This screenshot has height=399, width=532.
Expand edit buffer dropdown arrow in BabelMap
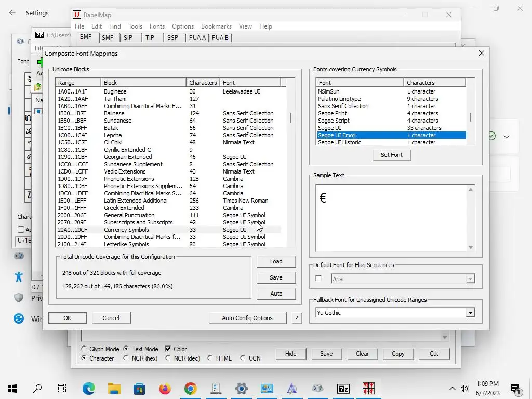(445, 337)
